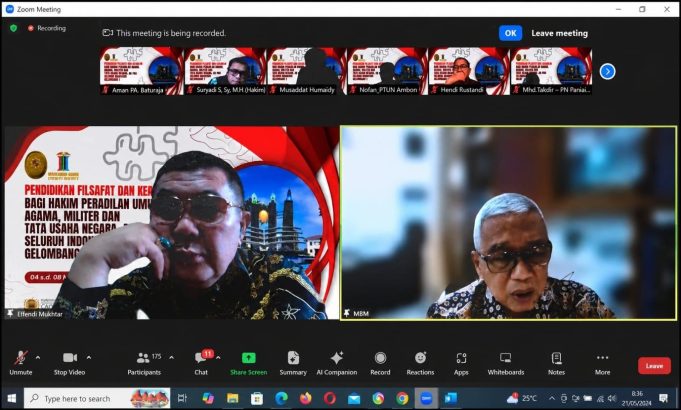
Task: Expand audio options arrow beside Unmute
Action: click(x=38, y=357)
